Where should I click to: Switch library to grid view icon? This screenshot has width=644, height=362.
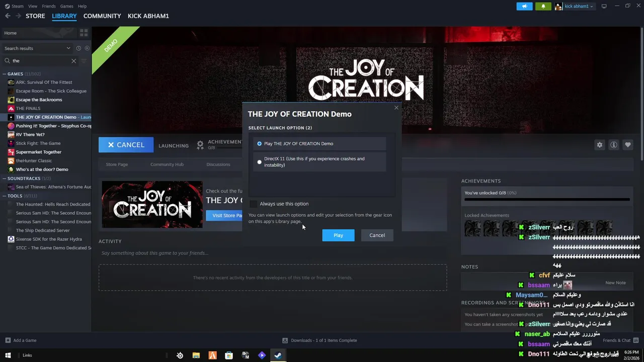[84, 33]
